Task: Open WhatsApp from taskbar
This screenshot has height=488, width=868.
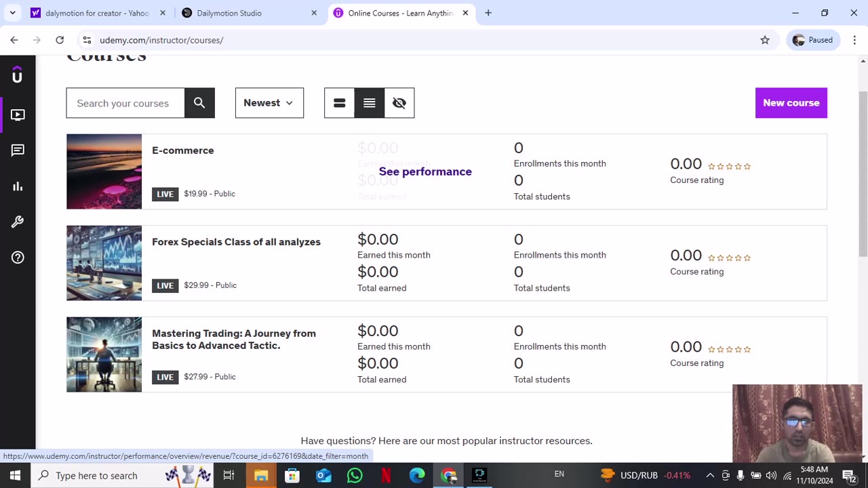Action: tap(355, 475)
